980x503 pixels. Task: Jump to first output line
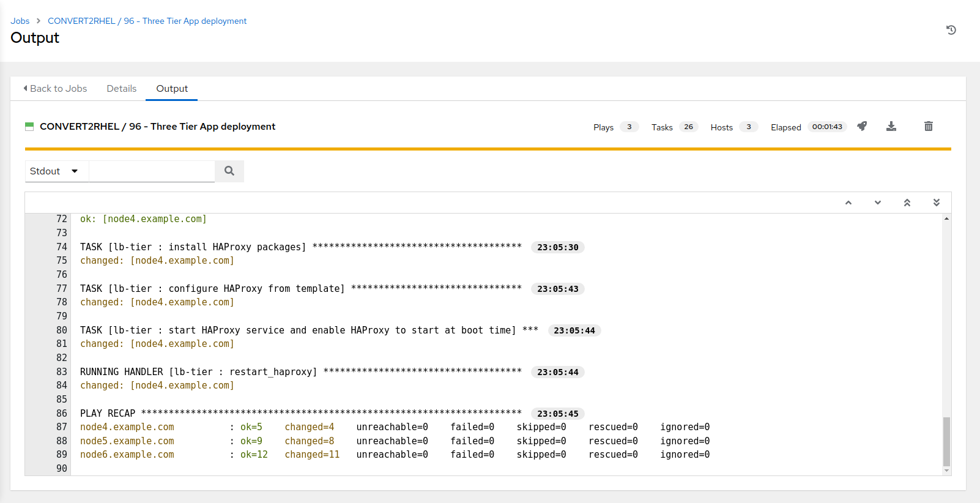(x=907, y=203)
